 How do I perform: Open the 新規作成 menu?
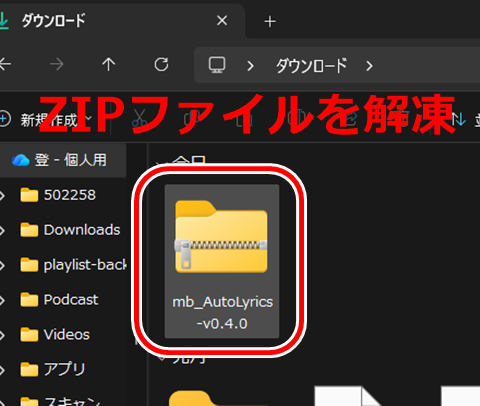click(46, 120)
